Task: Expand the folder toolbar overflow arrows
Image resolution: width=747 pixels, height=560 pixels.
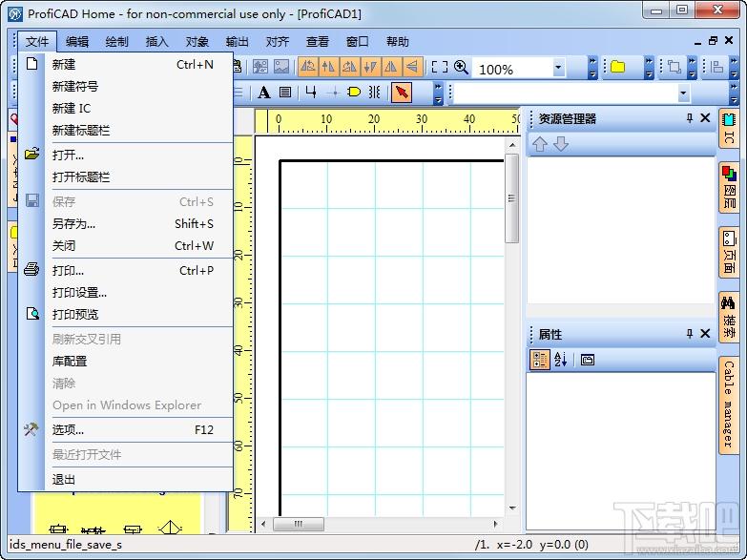Action: coord(649,67)
